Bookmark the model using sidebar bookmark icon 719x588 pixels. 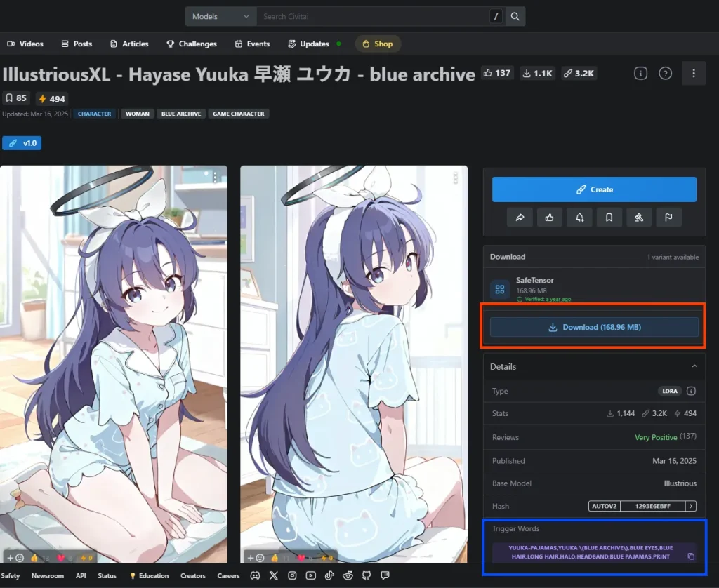click(x=609, y=218)
